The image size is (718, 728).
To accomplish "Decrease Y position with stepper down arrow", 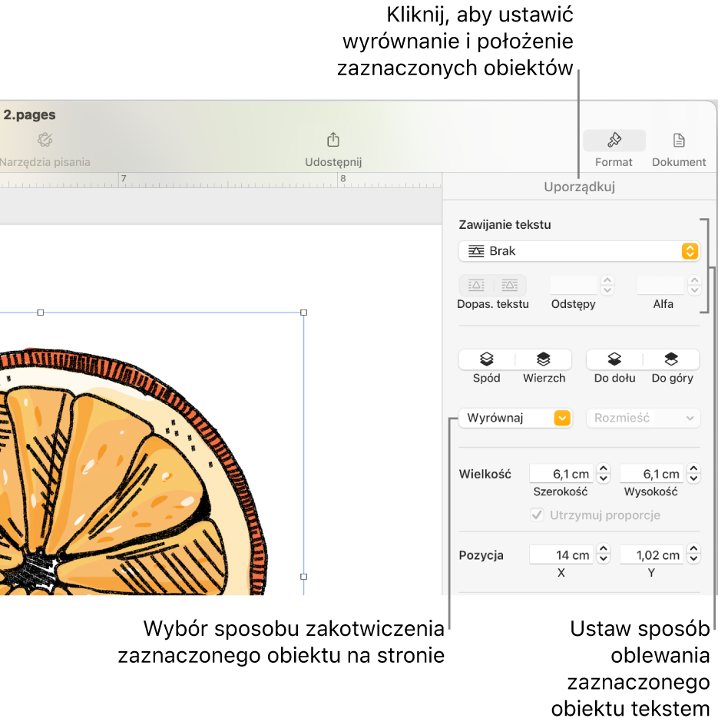I will 693,559.
